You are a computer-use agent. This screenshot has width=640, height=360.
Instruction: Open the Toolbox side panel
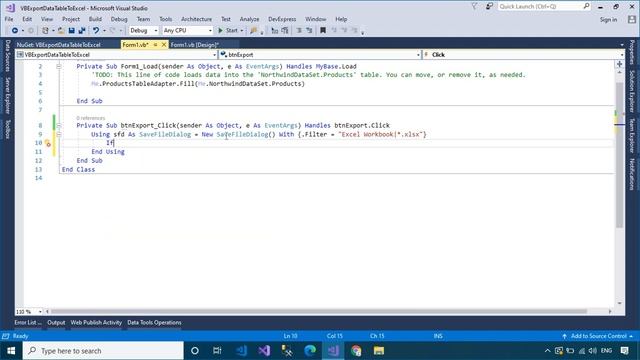click(x=7, y=129)
